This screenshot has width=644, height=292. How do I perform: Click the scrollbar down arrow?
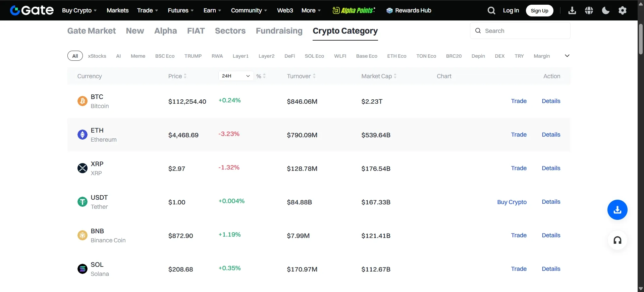(x=641, y=289)
